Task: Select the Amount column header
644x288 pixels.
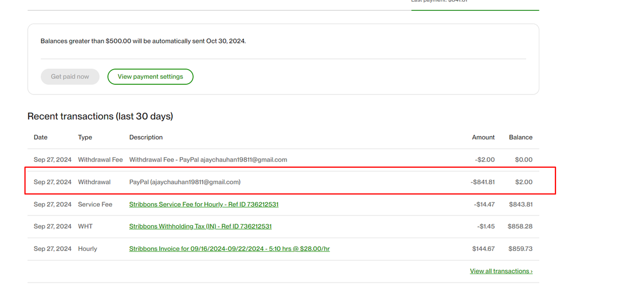Action: click(x=483, y=137)
